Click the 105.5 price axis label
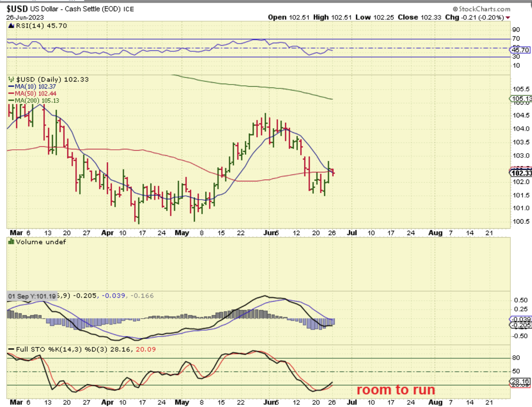This screenshot has width=532, height=407. [x=521, y=89]
